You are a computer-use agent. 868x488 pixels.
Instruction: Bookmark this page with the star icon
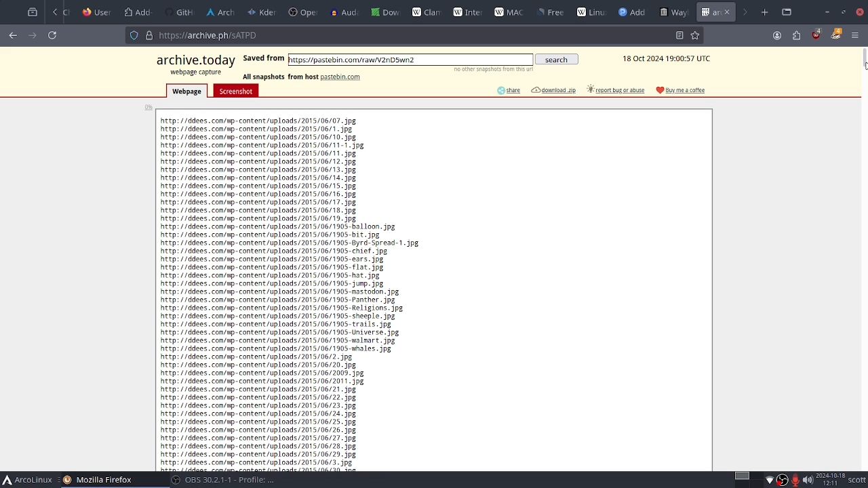[695, 35]
